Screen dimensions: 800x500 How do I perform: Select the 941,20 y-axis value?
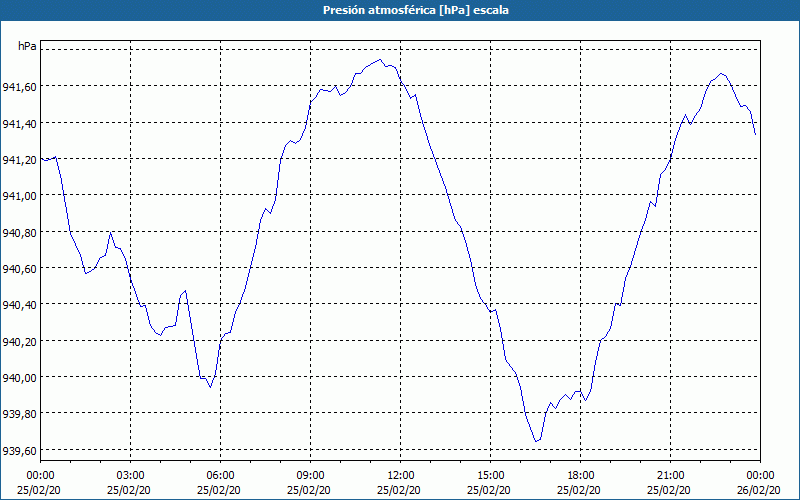tap(19, 160)
